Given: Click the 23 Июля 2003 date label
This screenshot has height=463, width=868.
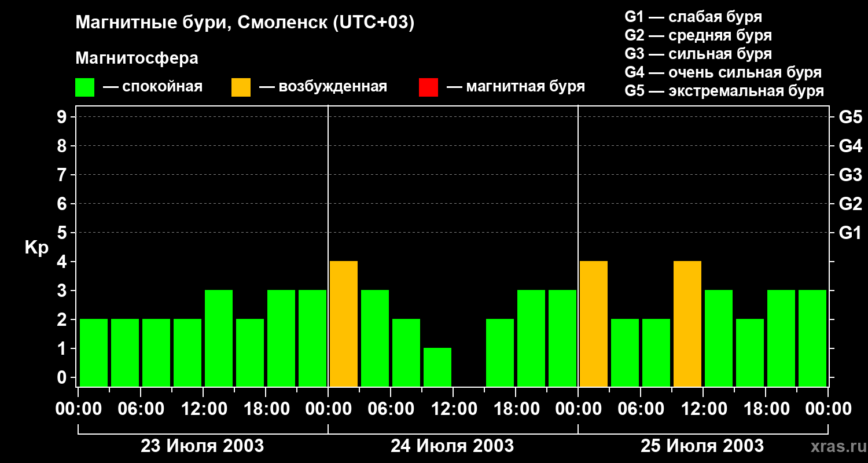Looking at the screenshot, I should tap(203, 446).
